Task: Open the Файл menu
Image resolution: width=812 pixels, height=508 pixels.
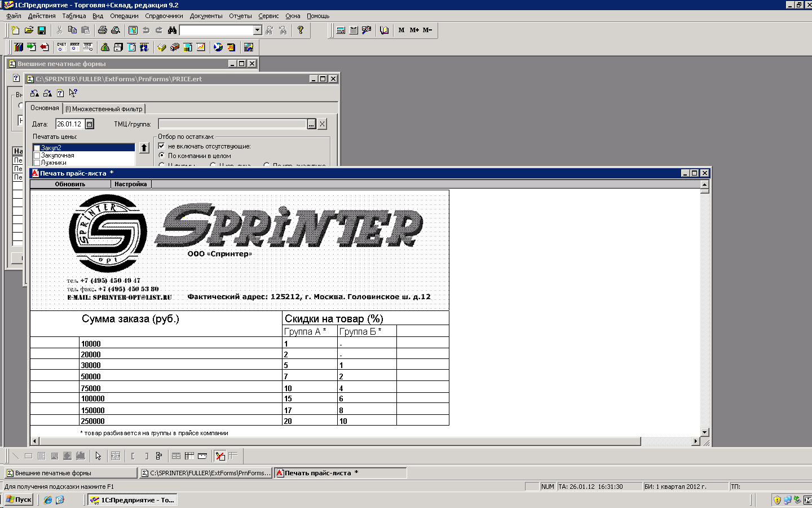Action: click(14, 16)
